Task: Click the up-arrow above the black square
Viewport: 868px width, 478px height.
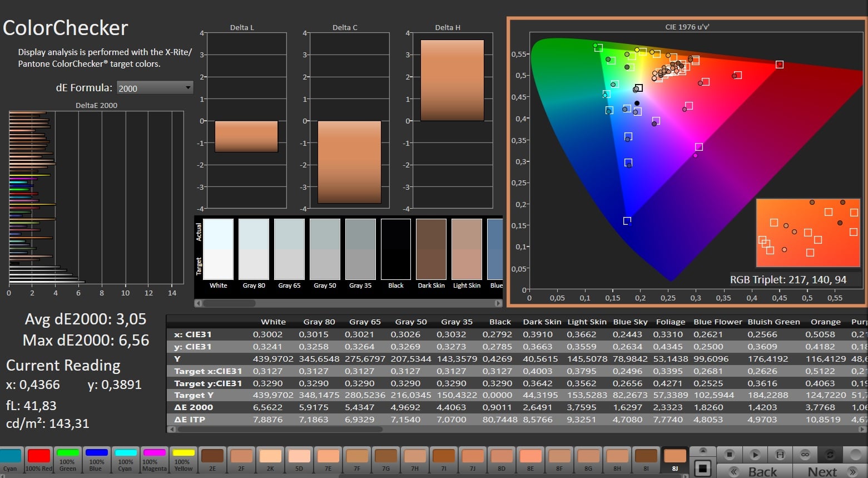Action: (x=703, y=451)
